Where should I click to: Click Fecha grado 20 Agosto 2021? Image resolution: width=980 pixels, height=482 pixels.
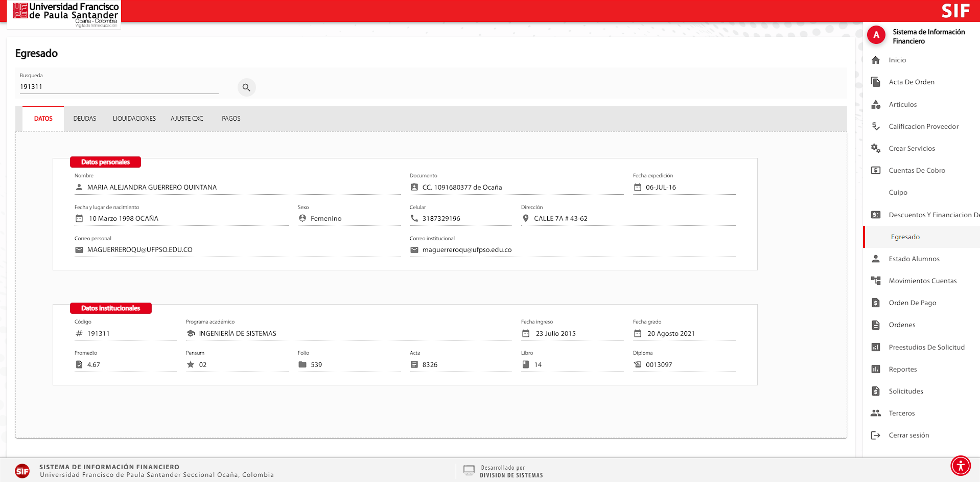coord(671,334)
